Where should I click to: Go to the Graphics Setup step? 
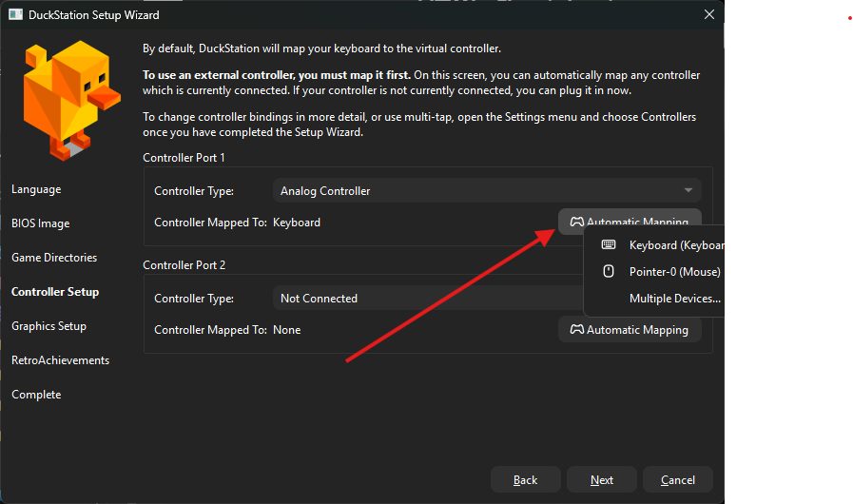(49, 326)
